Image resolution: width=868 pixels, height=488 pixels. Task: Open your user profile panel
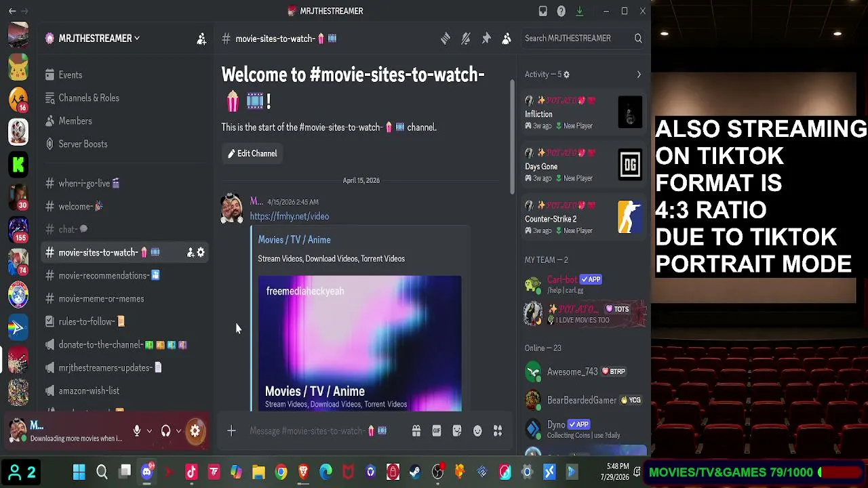coord(67,431)
